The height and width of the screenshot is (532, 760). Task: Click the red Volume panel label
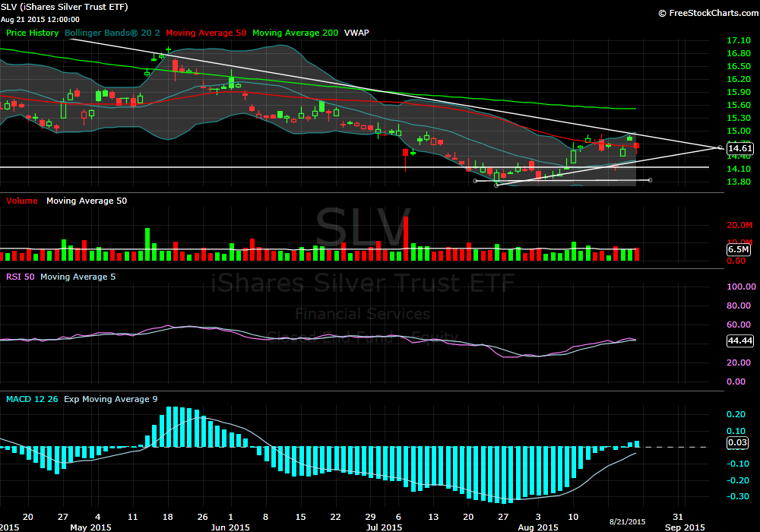click(22, 201)
